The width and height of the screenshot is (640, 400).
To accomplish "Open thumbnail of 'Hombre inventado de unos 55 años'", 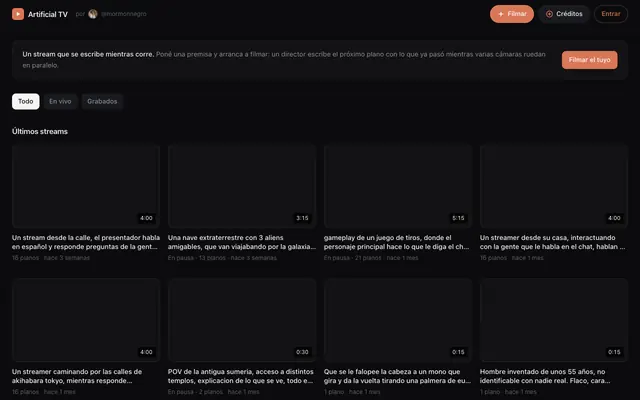I will pyautogui.click(x=554, y=320).
